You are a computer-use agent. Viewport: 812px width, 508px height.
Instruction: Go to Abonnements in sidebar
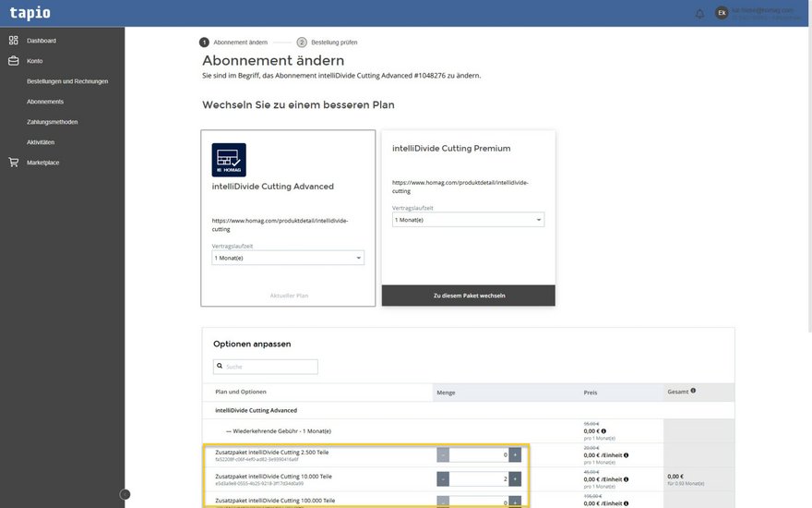coord(45,102)
